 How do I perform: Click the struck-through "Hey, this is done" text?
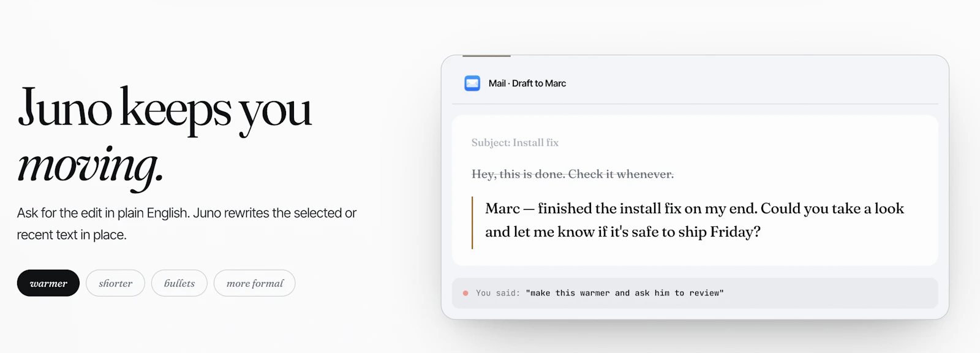573,175
